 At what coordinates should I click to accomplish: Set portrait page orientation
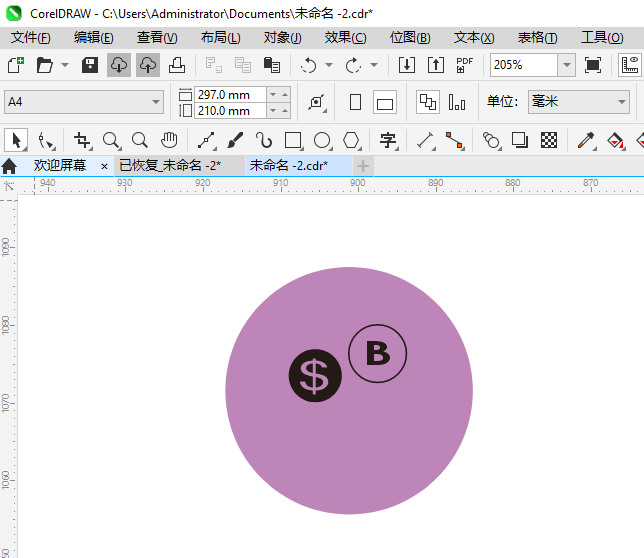tap(355, 102)
